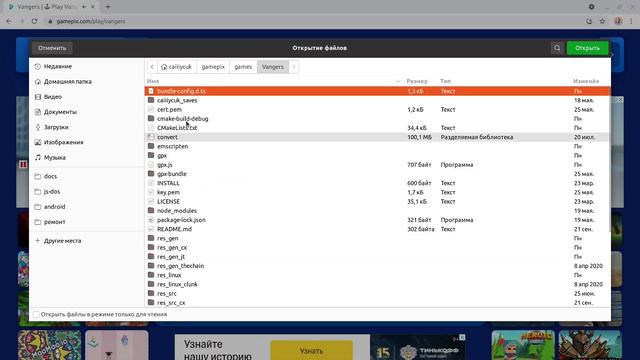The image size is (640, 360).
Task: Open the android bookmark folder
Action: [x=54, y=207]
